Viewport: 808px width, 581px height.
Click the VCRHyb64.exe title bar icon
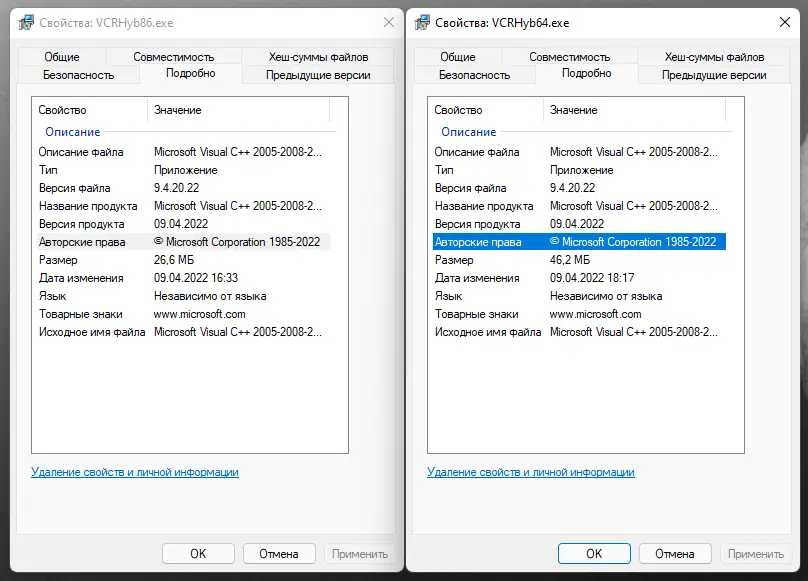click(420, 23)
